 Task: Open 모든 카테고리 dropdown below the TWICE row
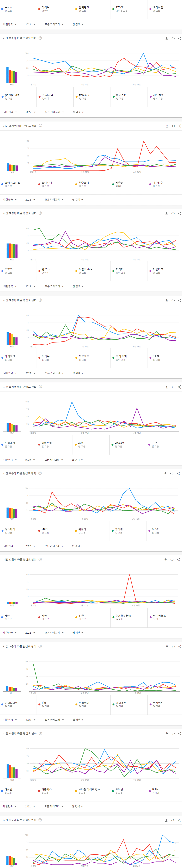(x=54, y=25)
